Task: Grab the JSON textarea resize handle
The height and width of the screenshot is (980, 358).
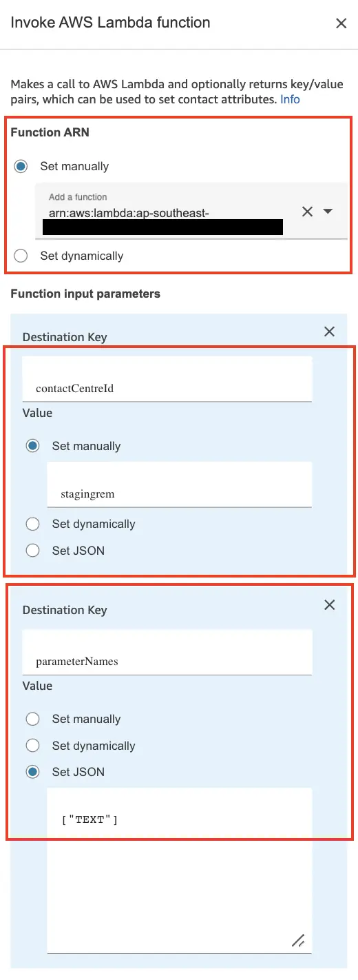Action: click(x=298, y=940)
